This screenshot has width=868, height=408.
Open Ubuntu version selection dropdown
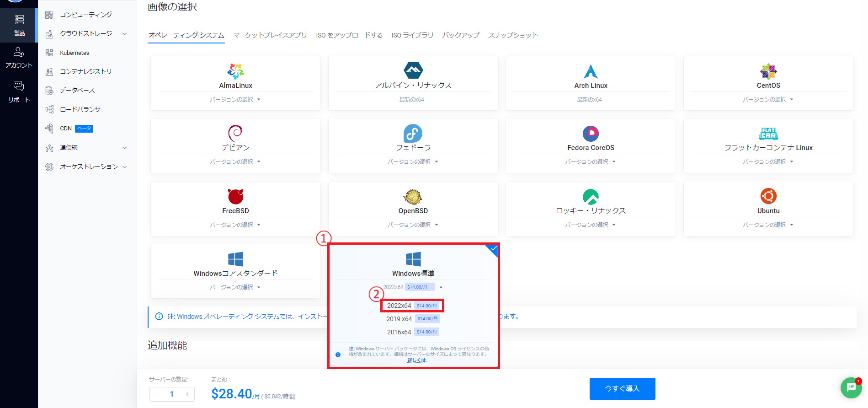click(768, 225)
